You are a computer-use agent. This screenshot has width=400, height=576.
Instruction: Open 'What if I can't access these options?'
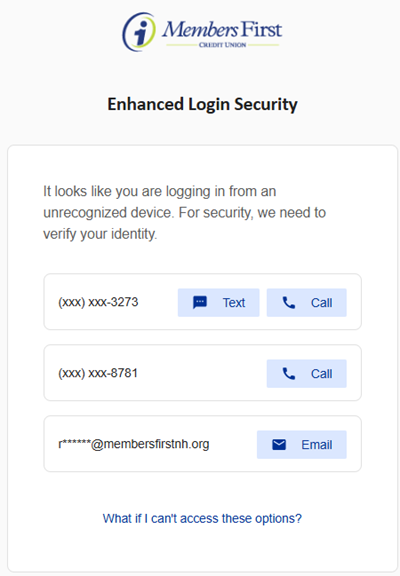202,518
